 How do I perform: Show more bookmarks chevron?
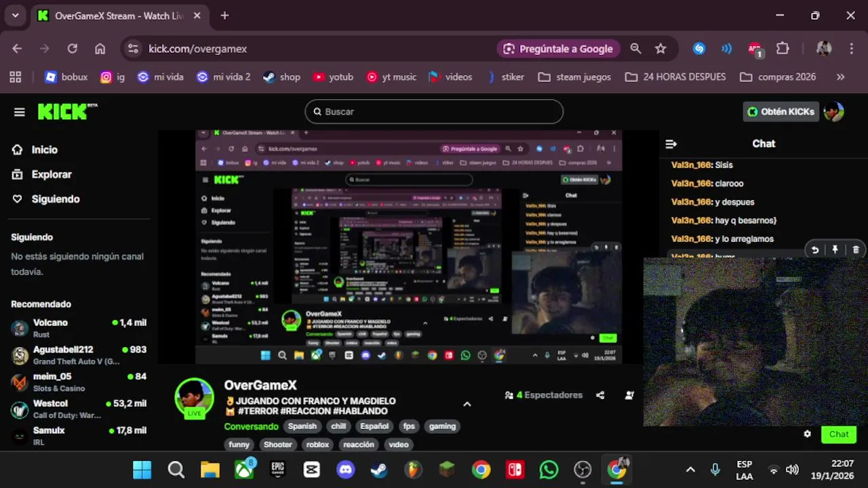click(x=841, y=77)
